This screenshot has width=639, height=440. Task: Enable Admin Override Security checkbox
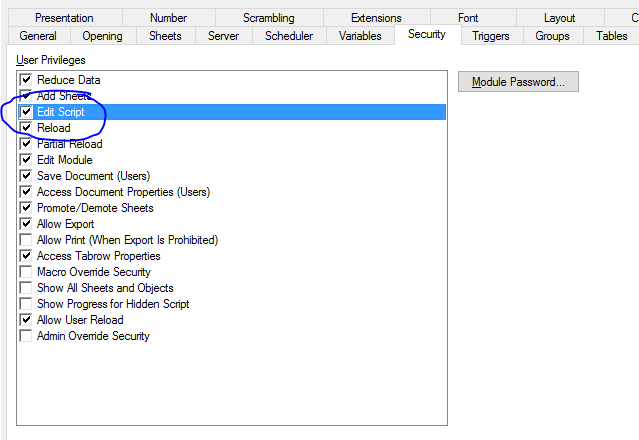[26, 336]
